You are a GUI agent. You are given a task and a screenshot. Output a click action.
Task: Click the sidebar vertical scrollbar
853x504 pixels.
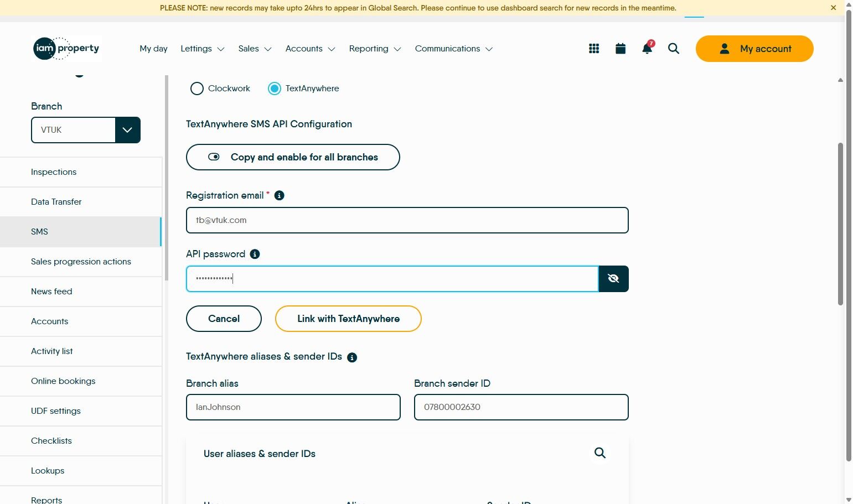[x=166, y=177]
